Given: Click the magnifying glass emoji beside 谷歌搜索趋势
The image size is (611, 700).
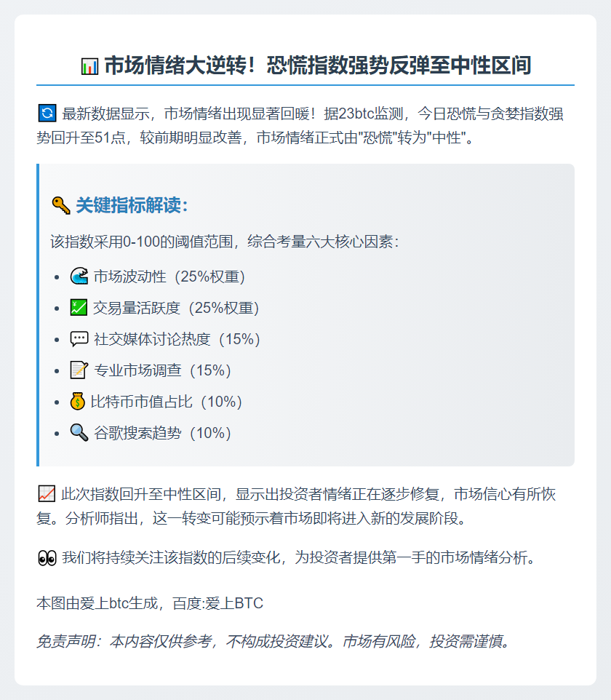Looking at the screenshot, I should pos(79,433).
